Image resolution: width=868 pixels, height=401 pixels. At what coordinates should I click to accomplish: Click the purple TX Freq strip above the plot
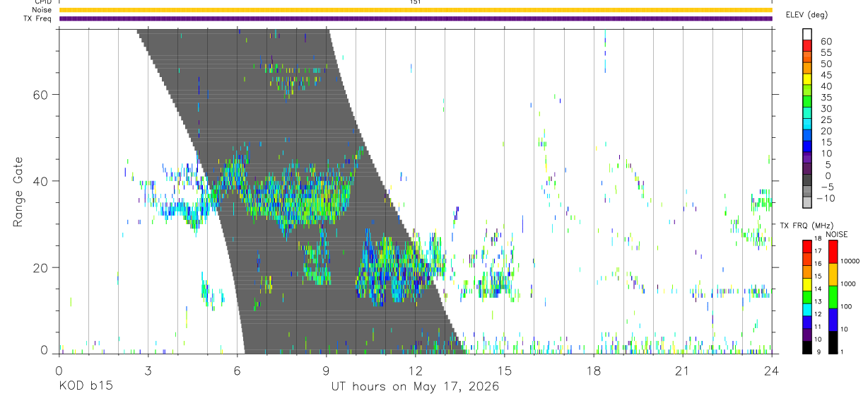[x=416, y=18]
